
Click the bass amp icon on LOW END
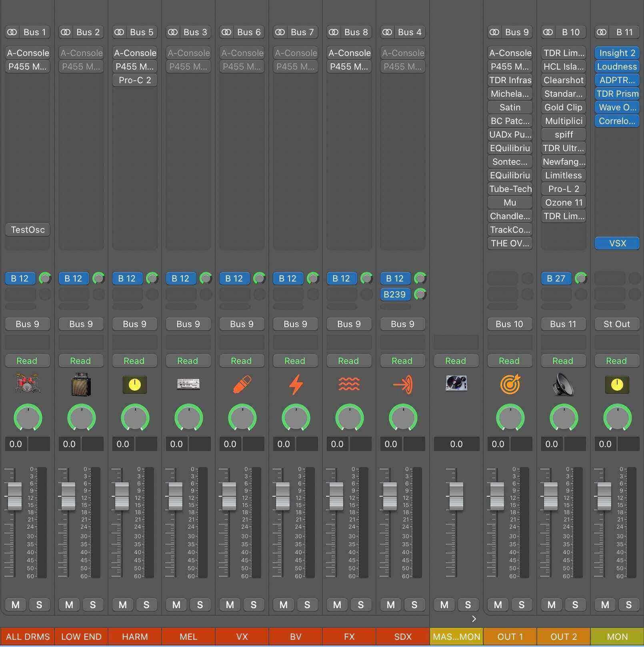pos(81,384)
